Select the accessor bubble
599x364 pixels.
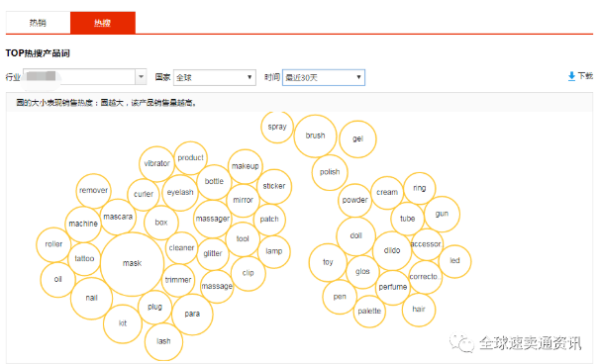point(426,244)
